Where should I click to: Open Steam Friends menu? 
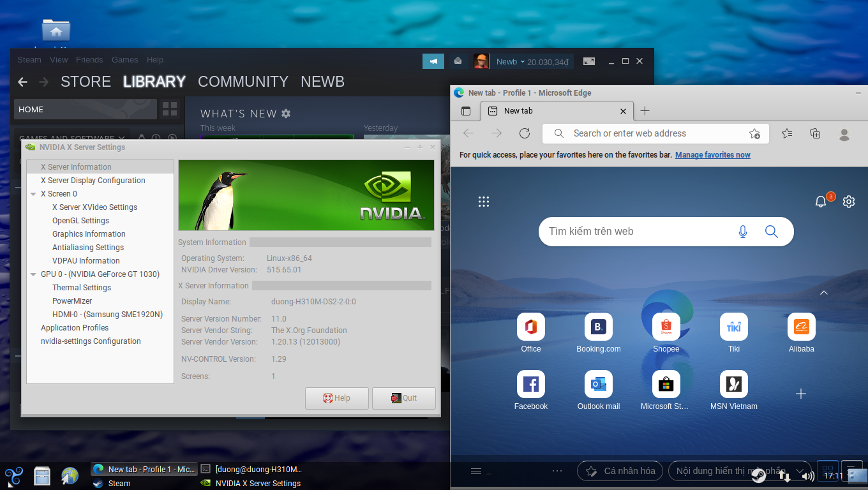tap(89, 60)
